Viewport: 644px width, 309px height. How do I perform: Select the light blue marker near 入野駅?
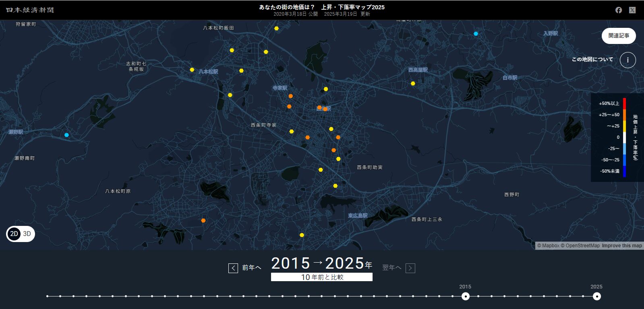click(476, 34)
